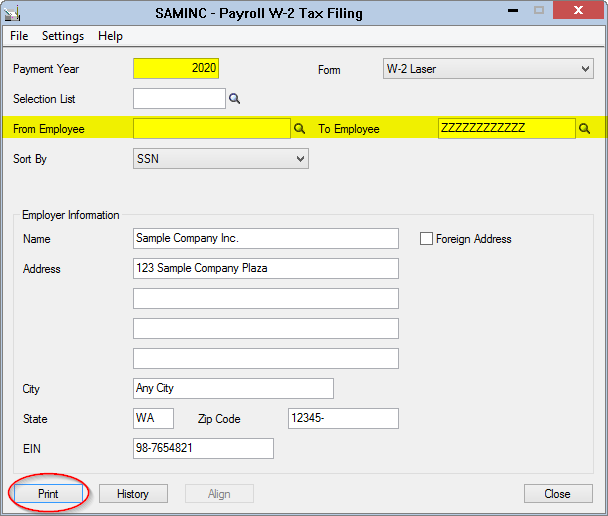Open the Help menu
Image resolution: width=608 pixels, height=516 pixels.
coord(111,36)
